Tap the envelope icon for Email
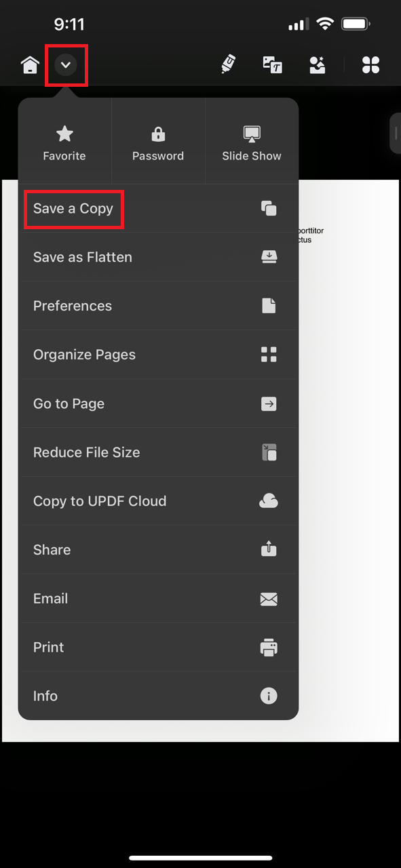Screen dimensions: 401x868 tap(269, 599)
